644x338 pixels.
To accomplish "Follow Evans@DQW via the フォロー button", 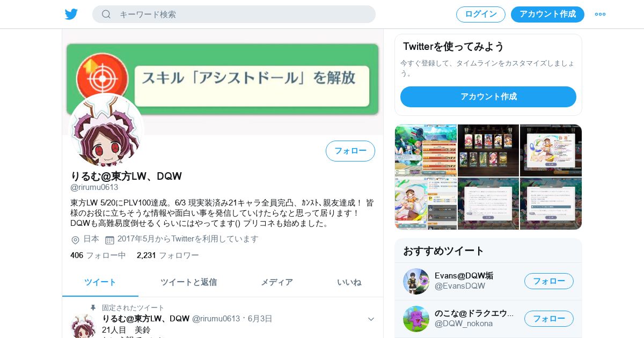I will [549, 281].
